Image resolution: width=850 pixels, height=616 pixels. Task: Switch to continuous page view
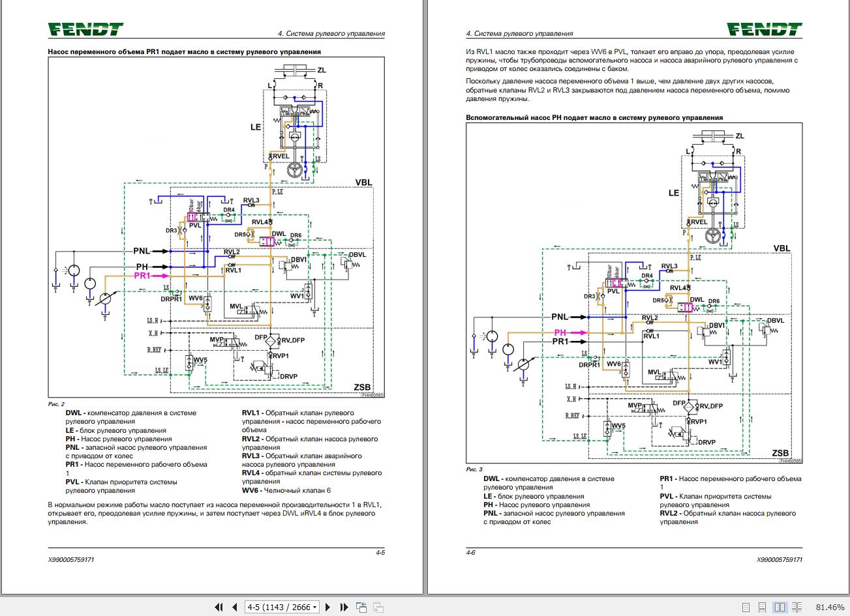pyautogui.click(x=763, y=608)
